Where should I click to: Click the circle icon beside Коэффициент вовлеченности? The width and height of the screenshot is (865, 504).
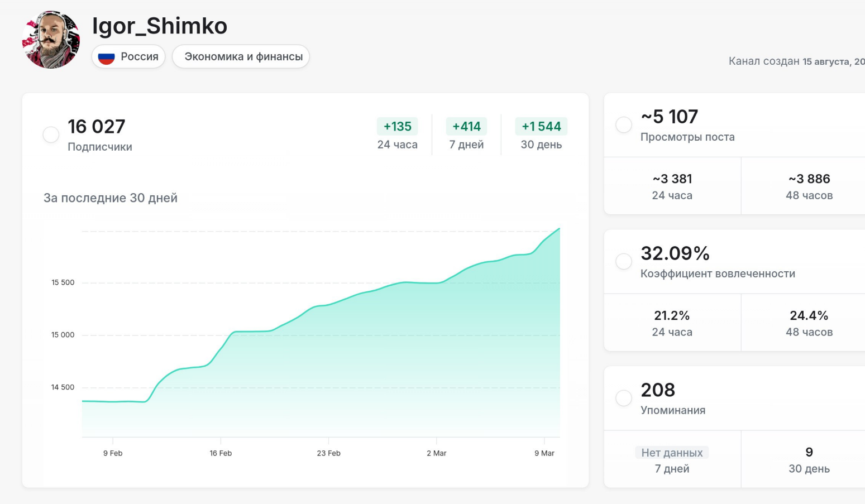coord(624,261)
